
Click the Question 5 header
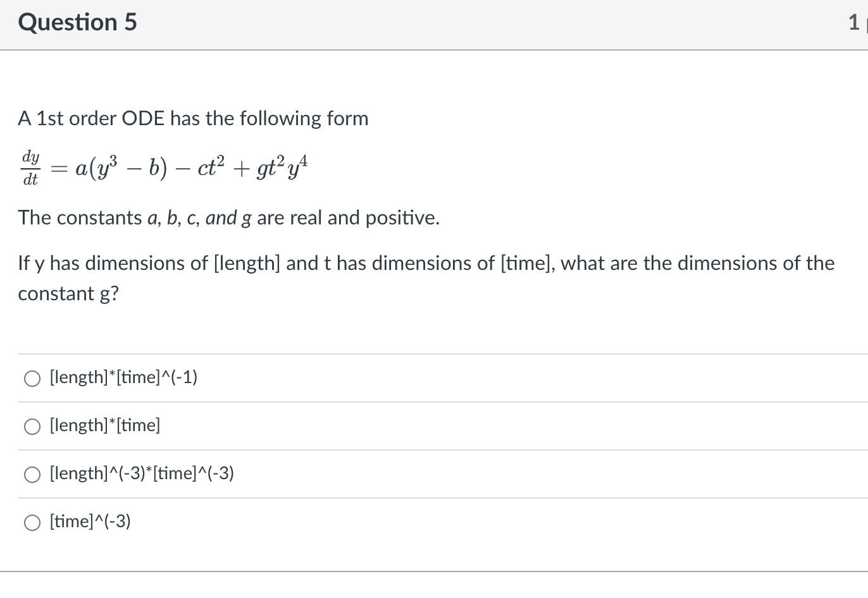tap(77, 22)
